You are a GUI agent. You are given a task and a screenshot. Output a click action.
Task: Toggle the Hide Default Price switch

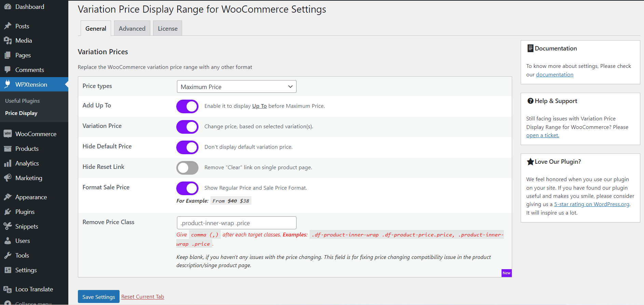187,147
